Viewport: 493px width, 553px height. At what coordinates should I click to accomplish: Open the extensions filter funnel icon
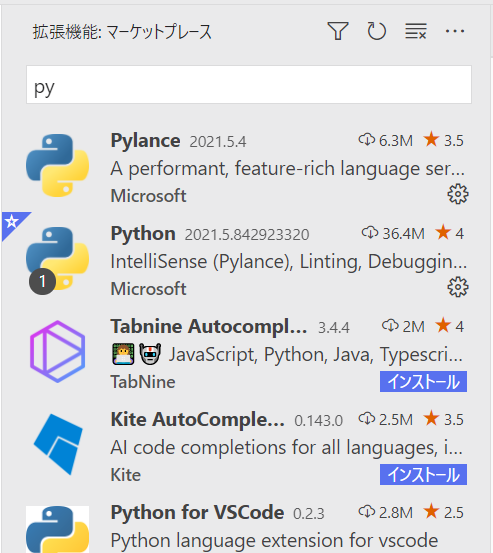tap(338, 31)
